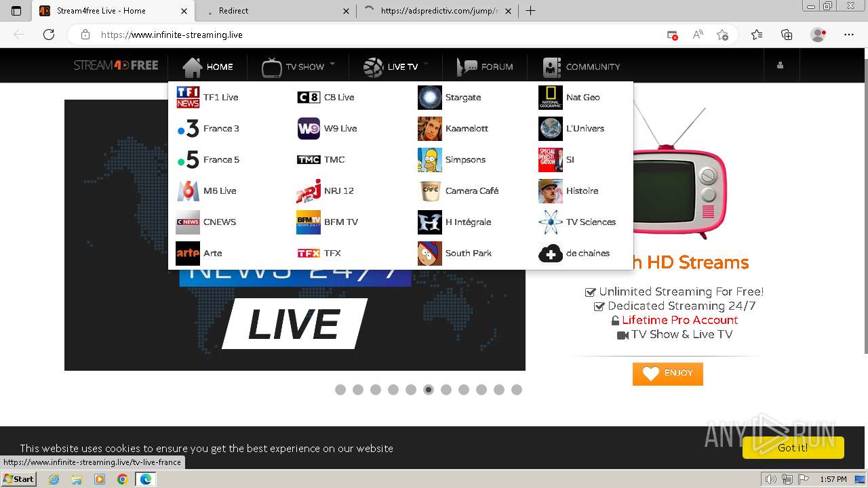Viewport: 868px width, 488px height.
Task: Select the second carousel dot
Action: [358, 390]
